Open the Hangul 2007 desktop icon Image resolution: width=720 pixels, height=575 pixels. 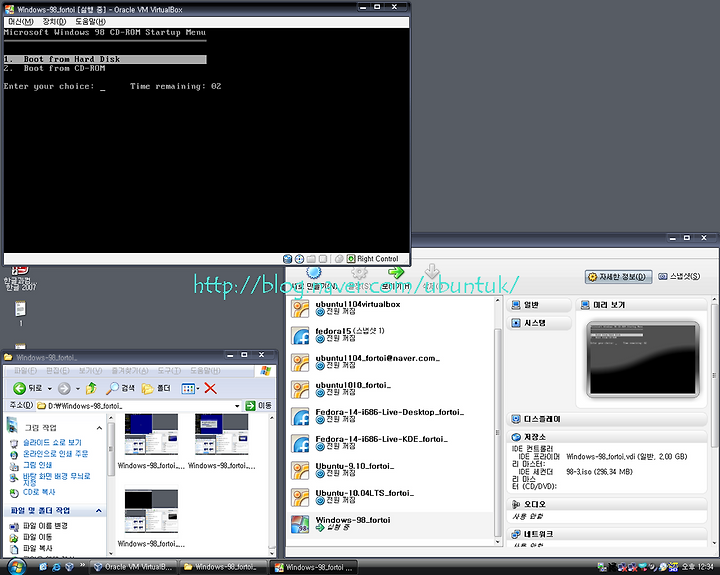(x=19, y=278)
